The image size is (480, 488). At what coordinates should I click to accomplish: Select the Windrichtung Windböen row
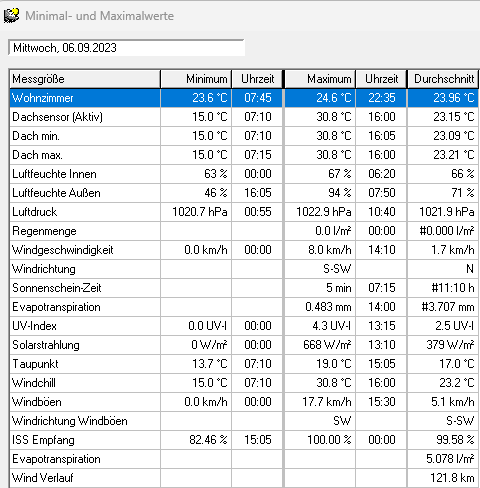244,421
